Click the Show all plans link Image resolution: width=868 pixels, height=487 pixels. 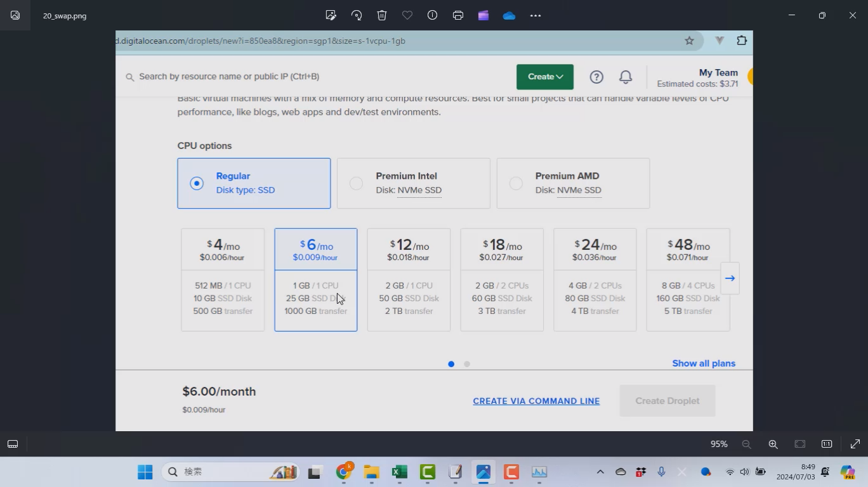(x=703, y=363)
